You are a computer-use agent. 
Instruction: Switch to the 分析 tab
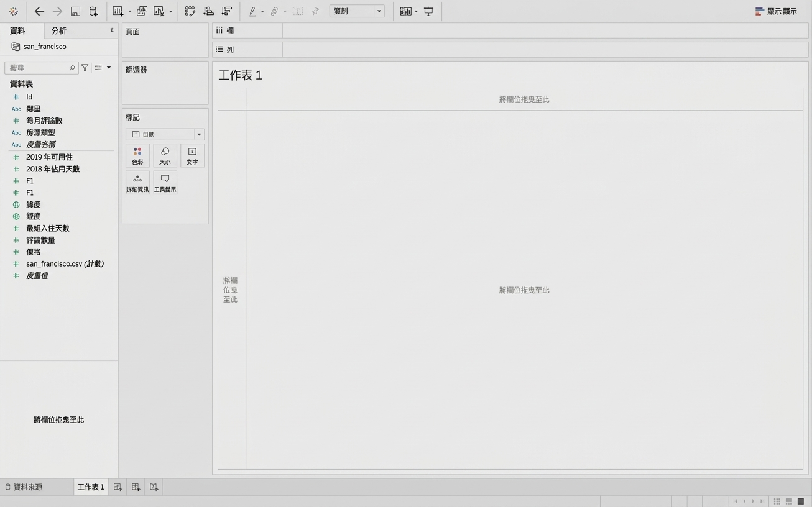click(x=59, y=30)
